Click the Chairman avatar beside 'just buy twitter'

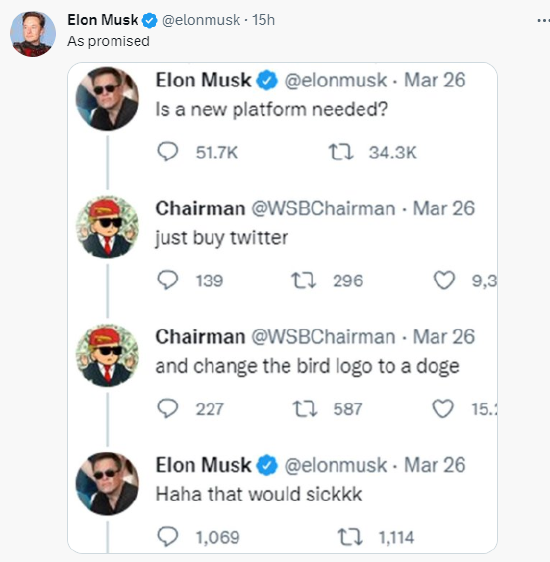click(107, 227)
